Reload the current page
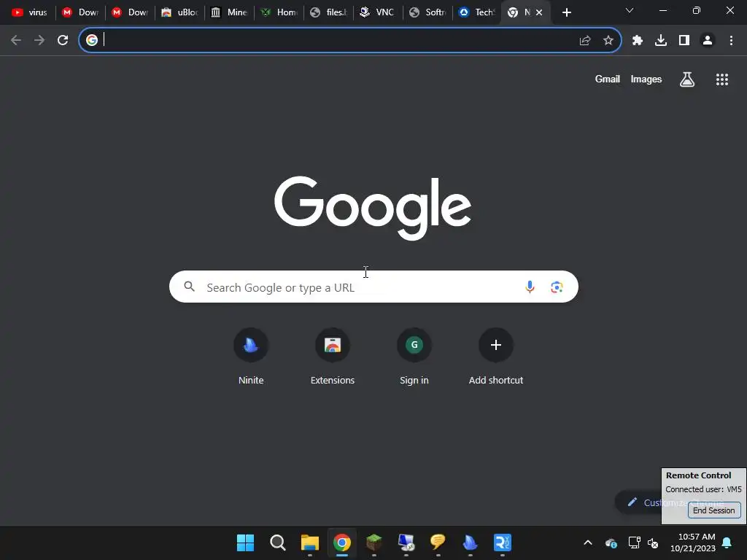The image size is (747, 560). click(63, 41)
